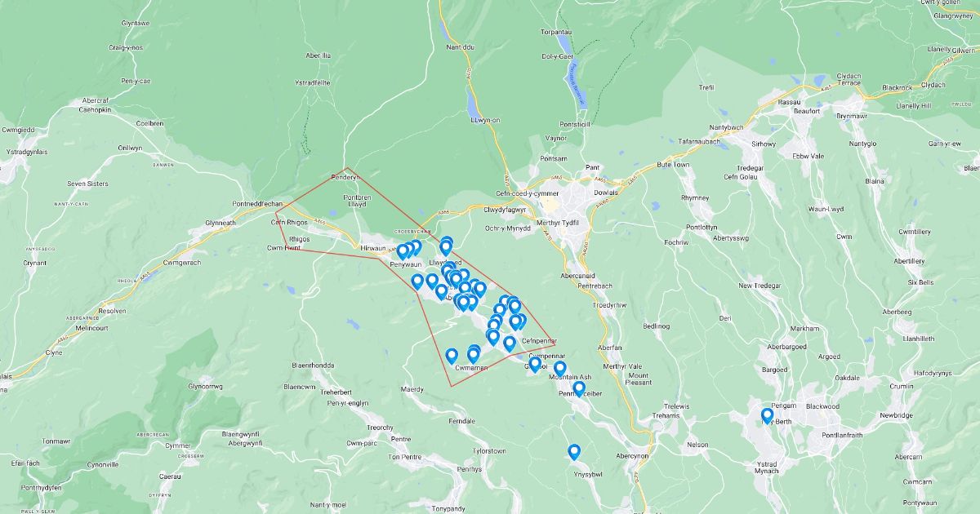Viewport: 980px width, 514px height.
Task: Click the leftmost pin above Cwmaman
Action: click(452, 357)
